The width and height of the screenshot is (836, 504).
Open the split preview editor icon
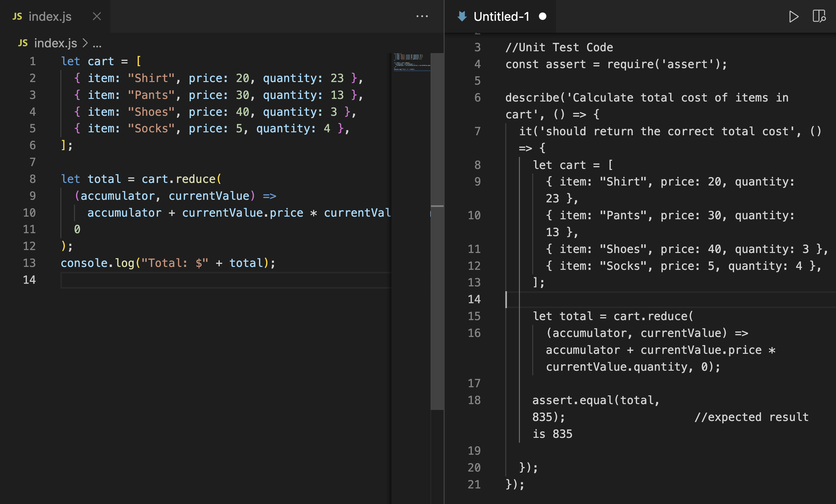[x=819, y=16]
